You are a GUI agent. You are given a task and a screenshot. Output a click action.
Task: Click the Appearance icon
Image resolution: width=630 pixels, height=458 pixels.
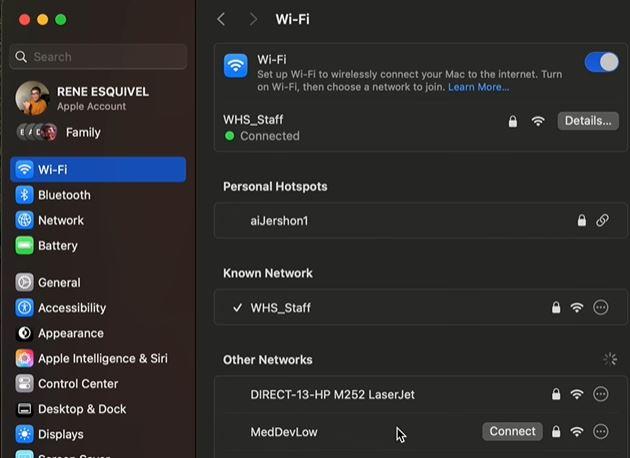[25, 333]
